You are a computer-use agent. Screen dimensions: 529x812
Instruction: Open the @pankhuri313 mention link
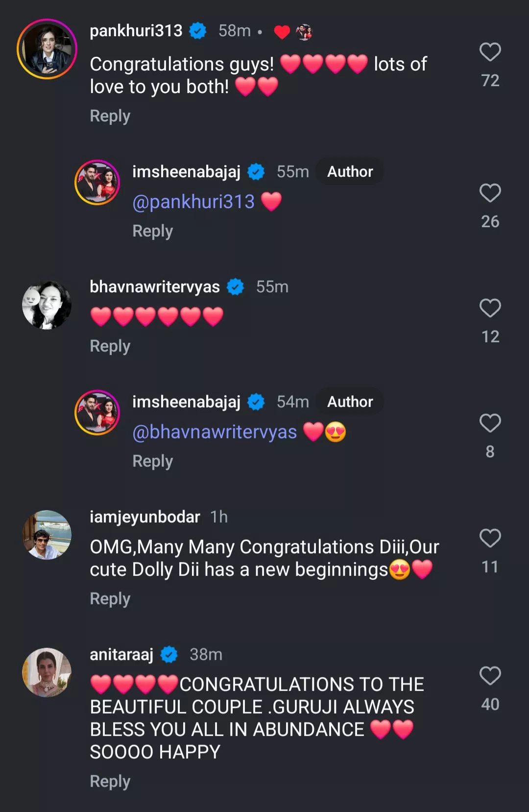pyautogui.click(x=193, y=202)
